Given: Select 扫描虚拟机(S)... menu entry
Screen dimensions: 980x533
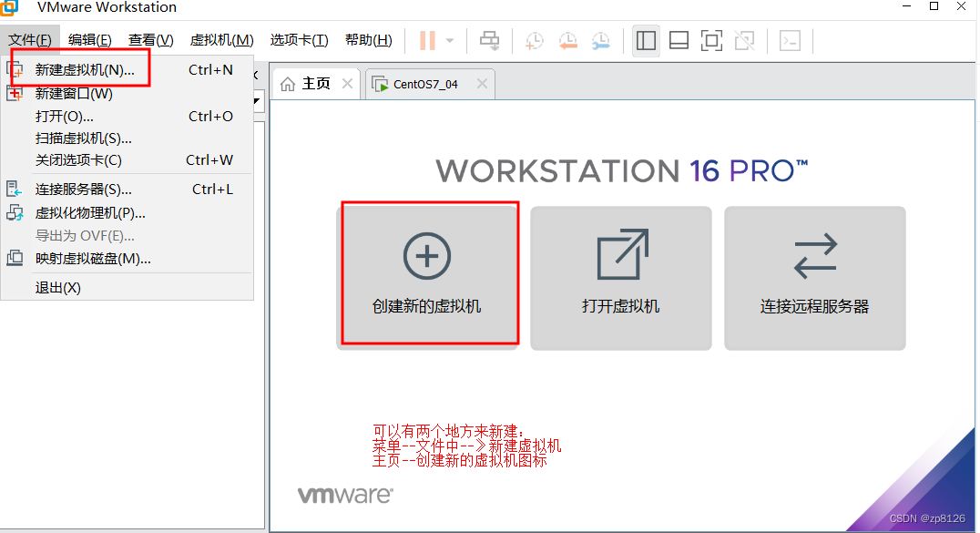Looking at the screenshot, I should [x=128, y=138].
